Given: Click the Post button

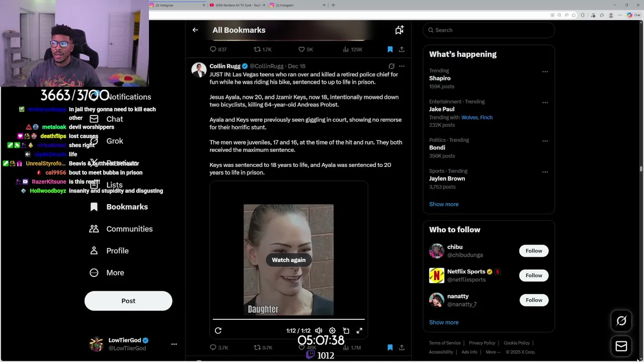Looking at the screenshot, I should click(128, 301).
